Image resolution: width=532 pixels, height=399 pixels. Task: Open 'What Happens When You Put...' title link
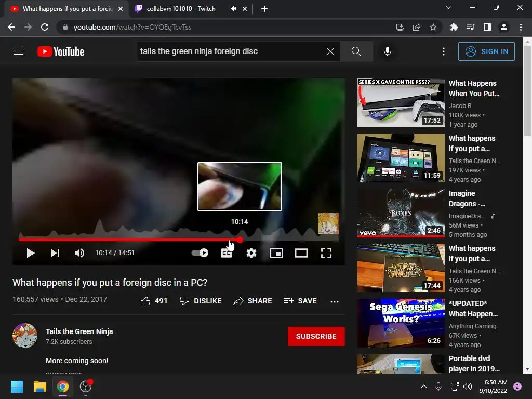click(x=474, y=88)
